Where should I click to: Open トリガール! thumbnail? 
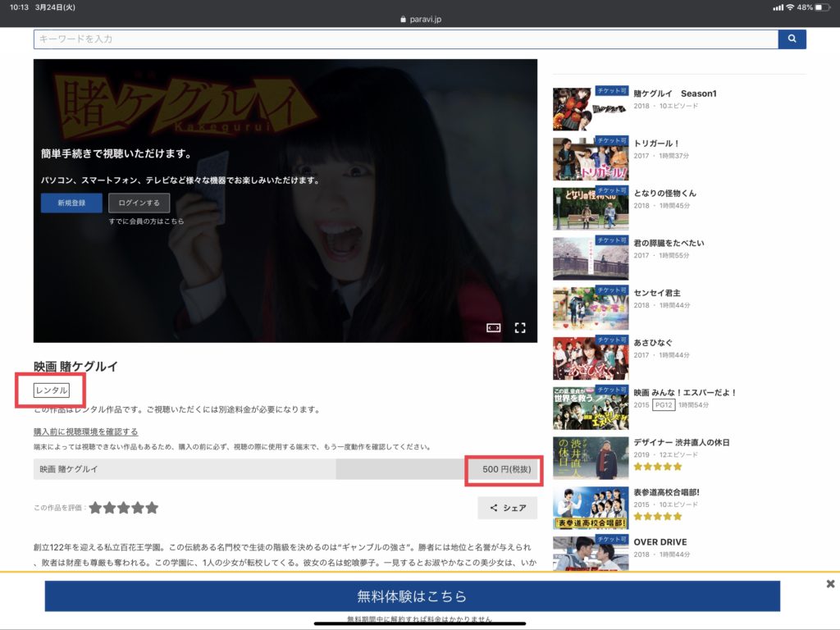point(591,158)
